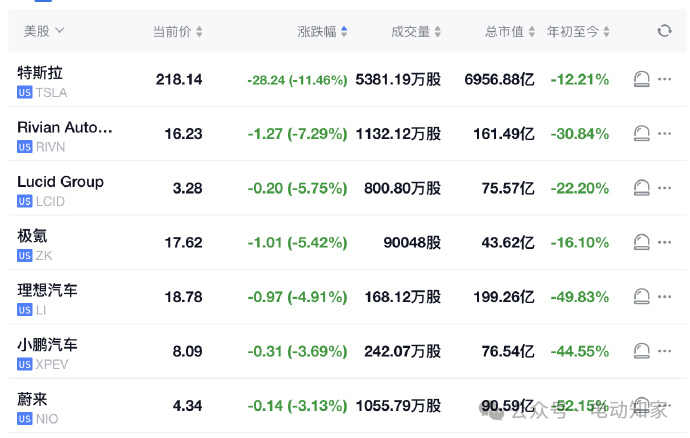Image resolution: width=690 pixels, height=438 pixels.
Task: Sort by 成交量 column
Action: coord(415,31)
